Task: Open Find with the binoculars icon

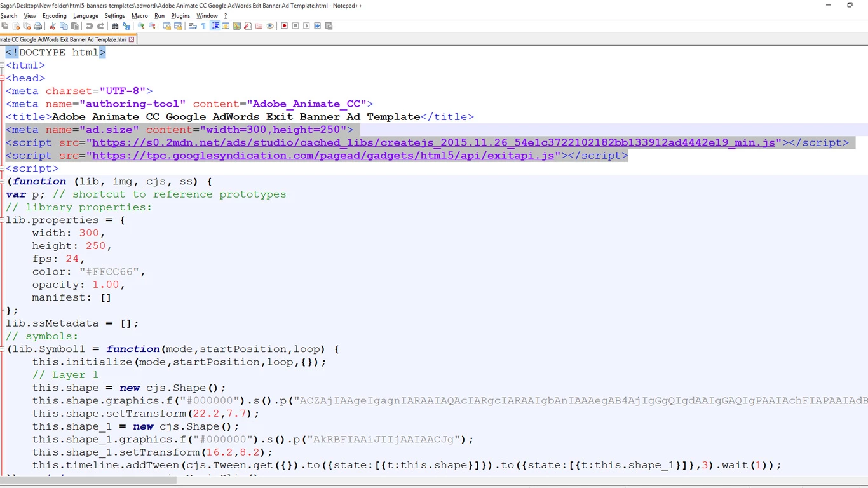Action: point(115,26)
